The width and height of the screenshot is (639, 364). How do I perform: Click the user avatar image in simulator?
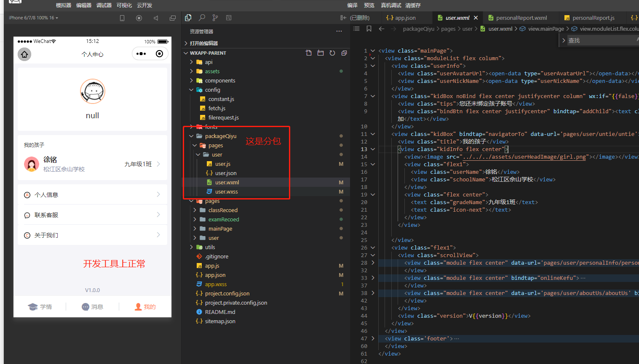(x=92, y=91)
